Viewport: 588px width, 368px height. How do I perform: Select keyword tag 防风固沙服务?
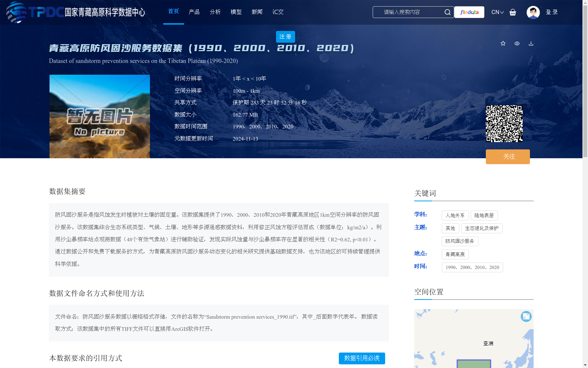(x=460, y=241)
